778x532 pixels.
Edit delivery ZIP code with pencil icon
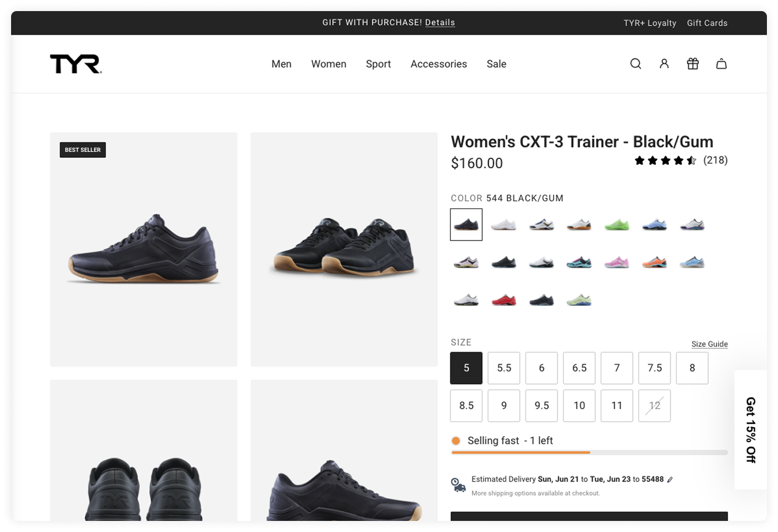coord(670,480)
